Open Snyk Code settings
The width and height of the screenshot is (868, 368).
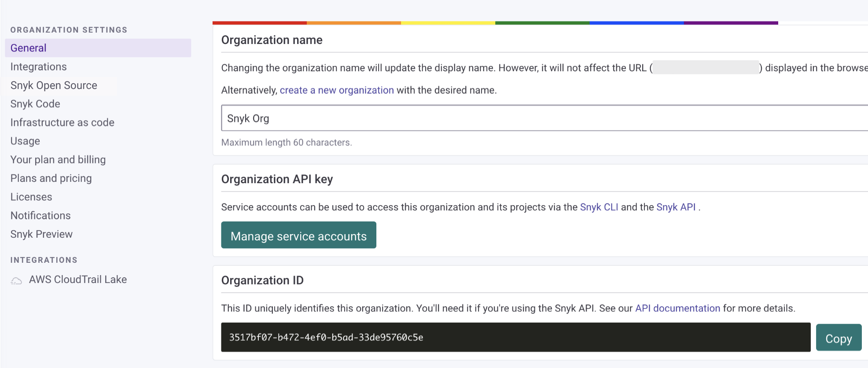[x=35, y=104]
